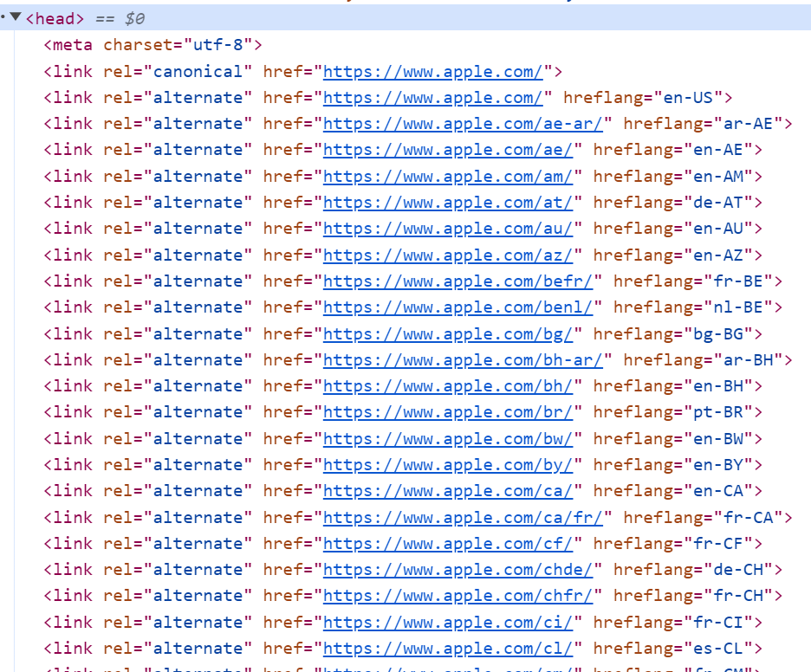Open the apple.com/chfr/ link
811x672 pixels.
coord(457,596)
